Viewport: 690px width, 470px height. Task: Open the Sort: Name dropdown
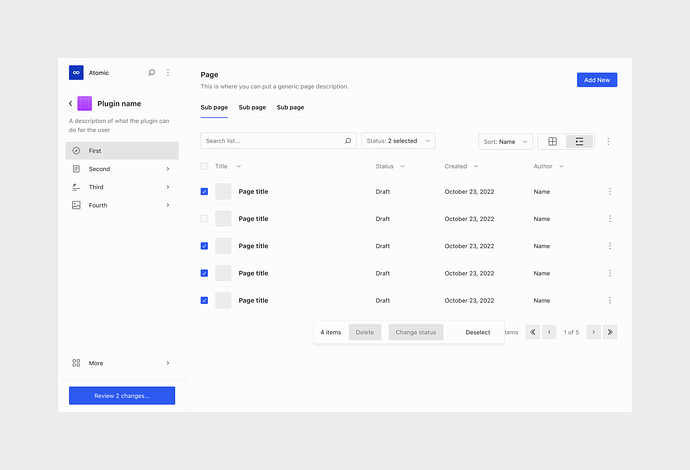click(x=505, y=142)
